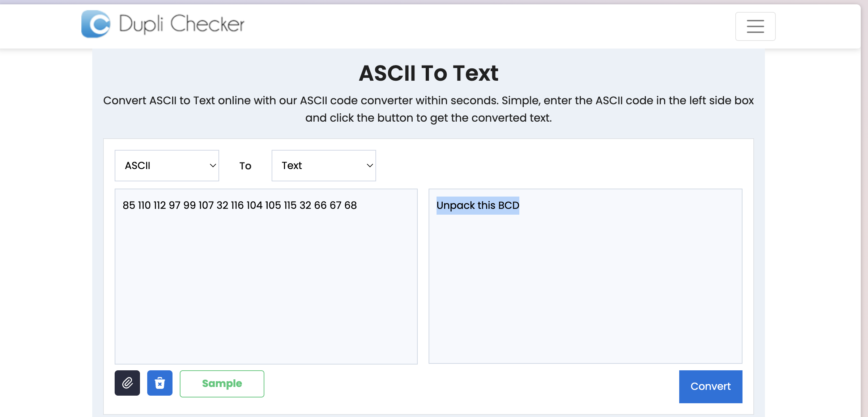Click the Dupli Checker logo icon
868x417 pixels.
96,24
